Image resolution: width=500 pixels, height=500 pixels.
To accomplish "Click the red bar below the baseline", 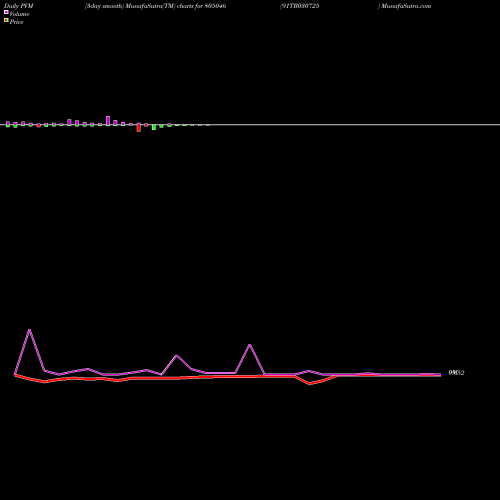I will 139,128.
